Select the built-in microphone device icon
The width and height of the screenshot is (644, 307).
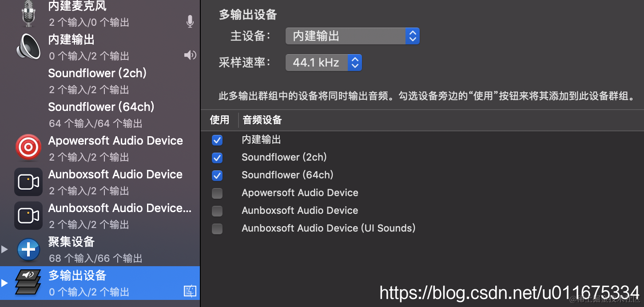(x=28, y=12)
